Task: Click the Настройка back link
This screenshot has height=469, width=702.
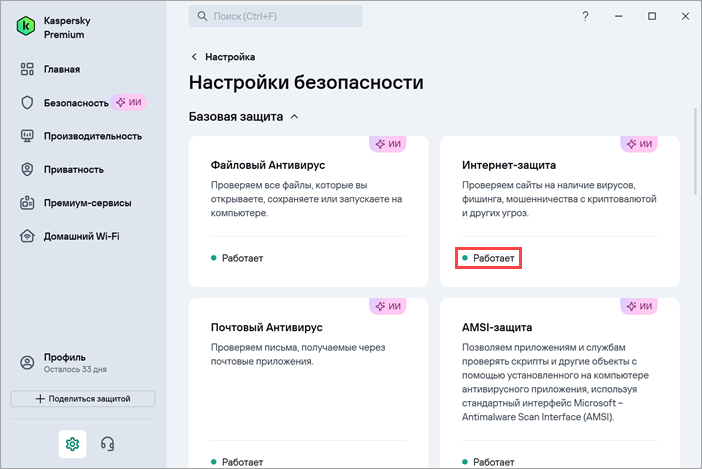Action: pyautogui.click(x=230, y=57)
